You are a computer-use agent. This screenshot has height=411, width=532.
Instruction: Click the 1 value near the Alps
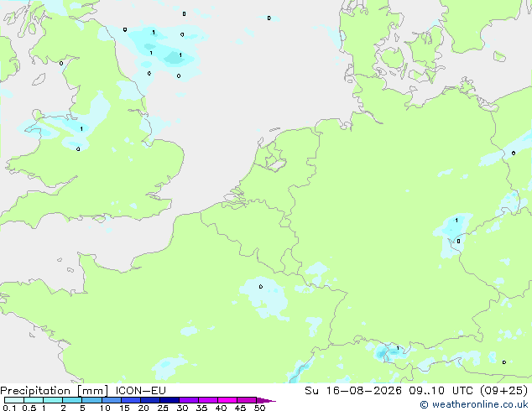398,348
